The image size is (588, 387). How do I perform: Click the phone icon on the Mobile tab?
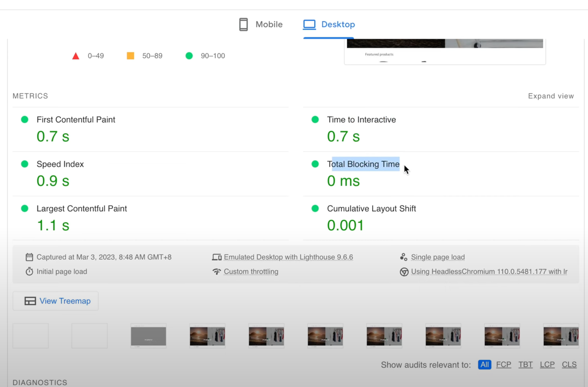(243, 24)
